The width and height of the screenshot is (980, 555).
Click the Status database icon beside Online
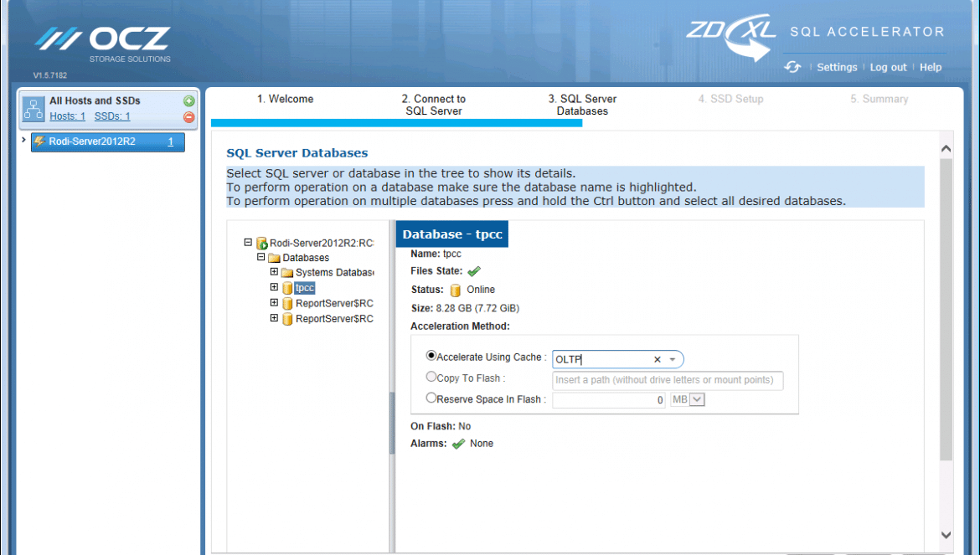point(455,290)
